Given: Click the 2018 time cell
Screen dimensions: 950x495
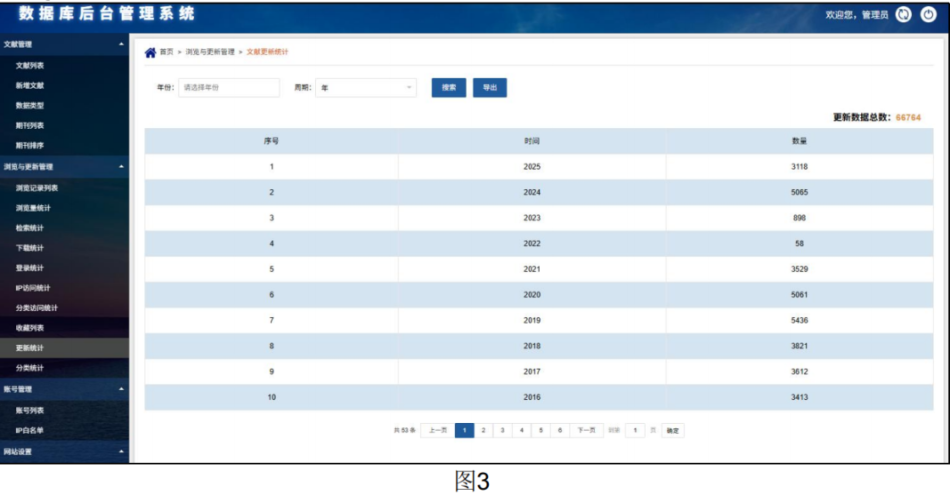Looking at the screenshot, I should click(532, 346).
